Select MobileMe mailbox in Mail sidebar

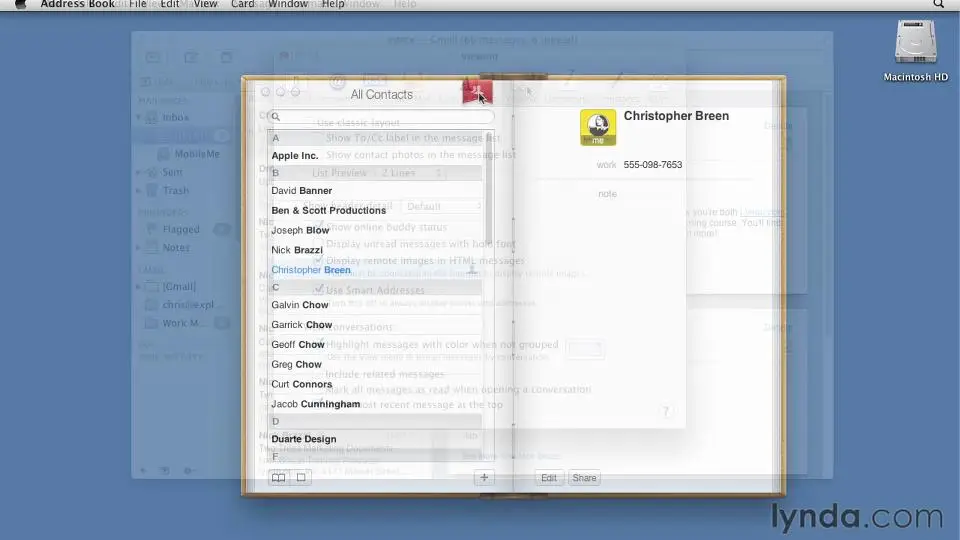pyautogui.click(x=197, y=154)
